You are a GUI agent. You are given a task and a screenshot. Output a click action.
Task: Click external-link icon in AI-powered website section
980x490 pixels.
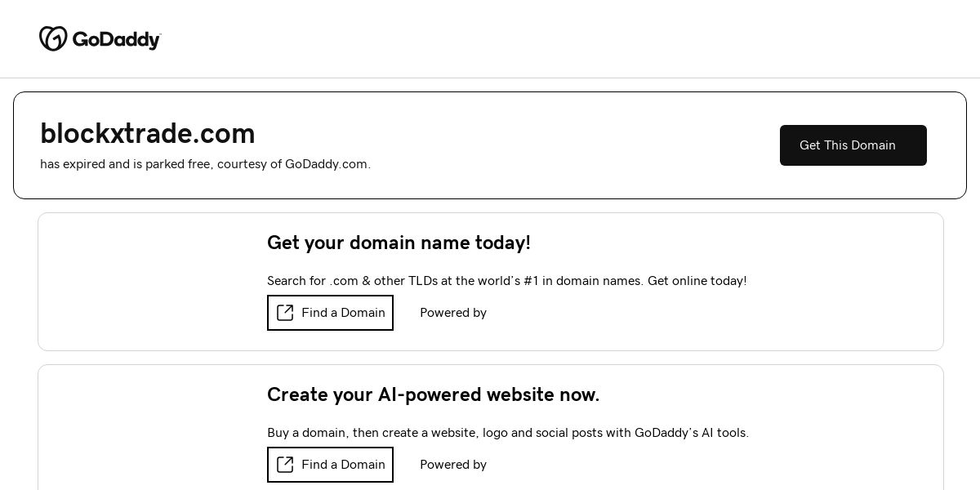point(285,465)
